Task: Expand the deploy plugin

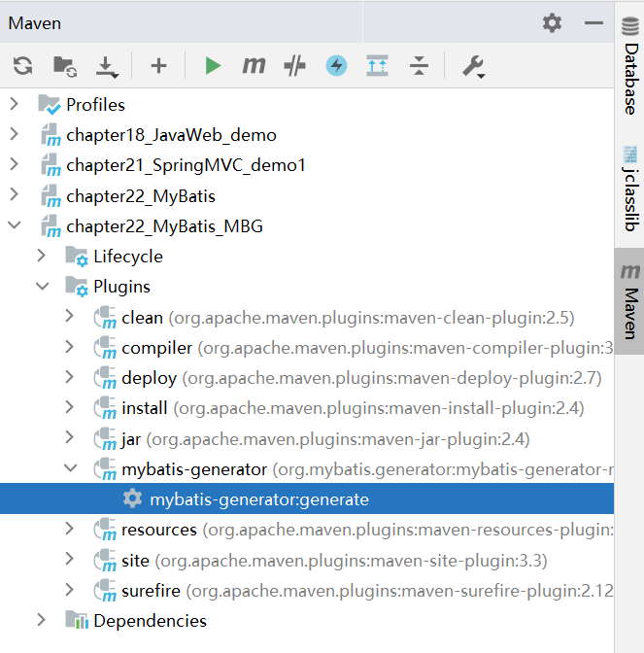Action: [70, 377]
